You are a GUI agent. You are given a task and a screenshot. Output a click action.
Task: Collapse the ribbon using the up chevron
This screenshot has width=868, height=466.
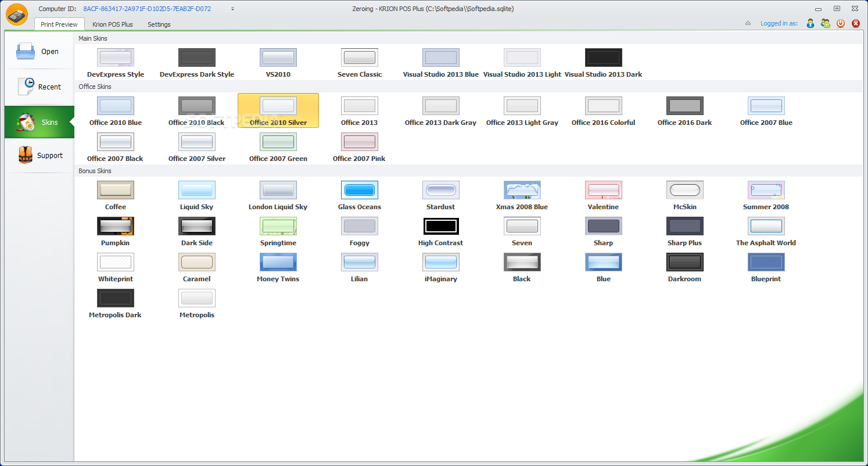748,24
